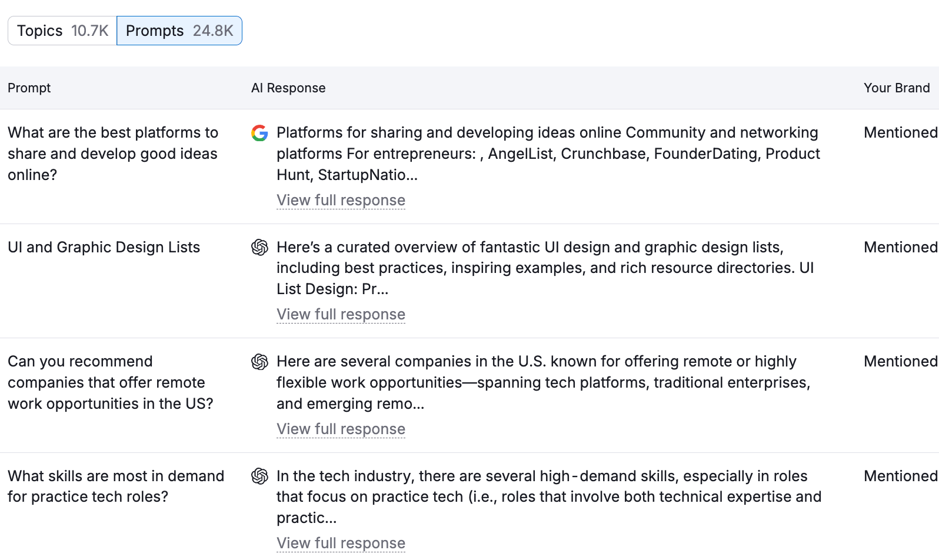
Task: Click ChatGPT icon in practice tech skills row
Action: coord(259,476)
